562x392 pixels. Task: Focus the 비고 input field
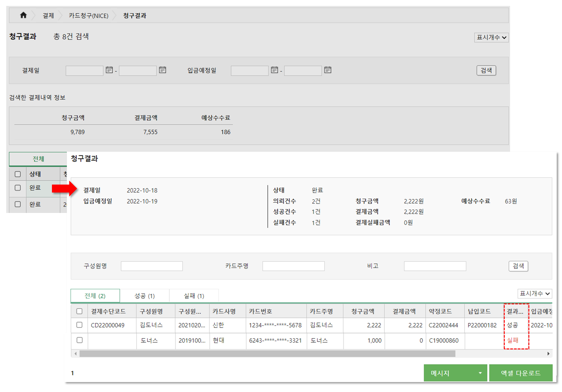[x=435, y=266]
